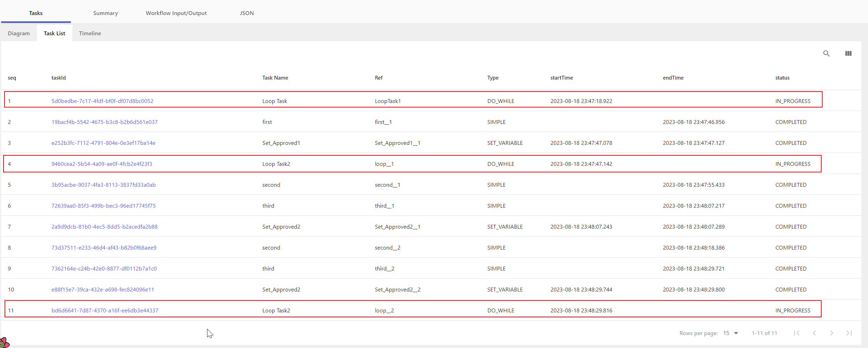Select the Tasks main tab
The height and width of the screenshot is (348, 868).
click(x=36, y=13)
